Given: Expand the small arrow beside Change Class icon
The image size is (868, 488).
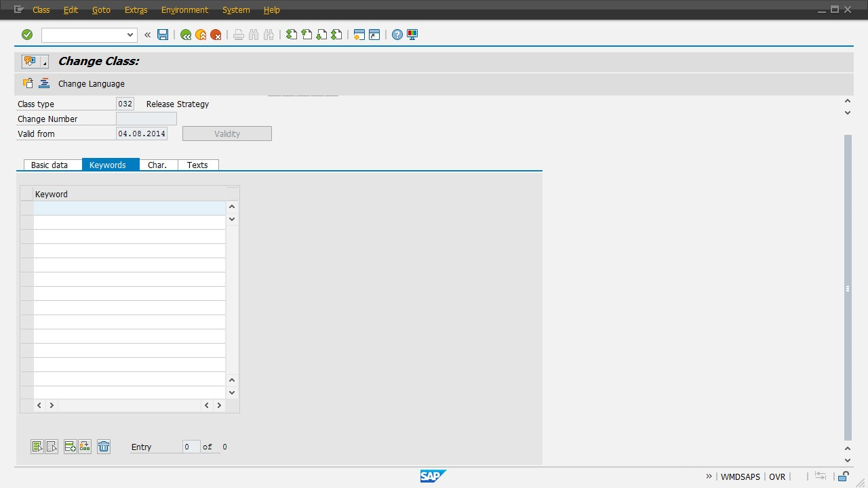Looking at the screenshot, I should pos(45,63).
